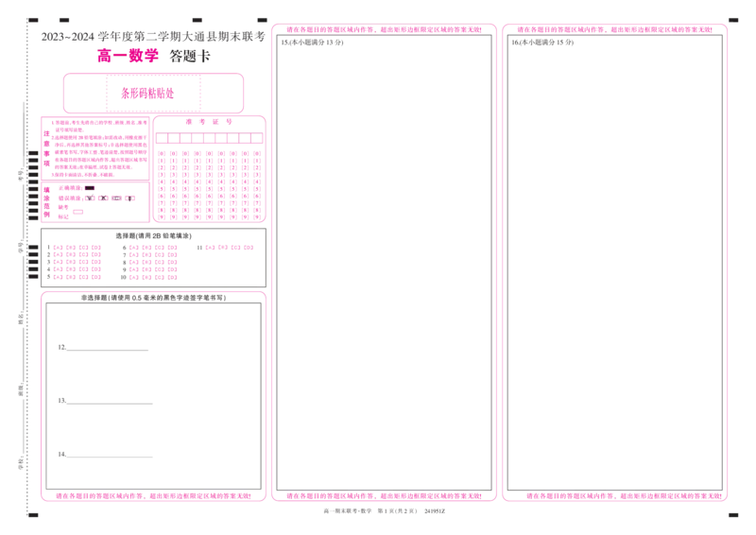This screenshot has height=535, width=756.
Task: Click the magenta center label in the header box
Action: 147,95
